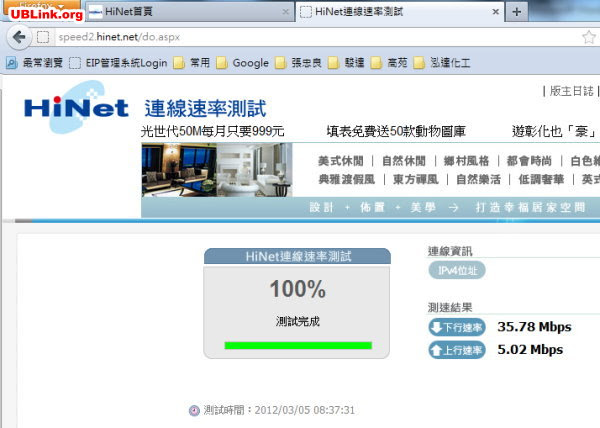
Task: Click the address bar showing speed2.hinet.net/do.aspx
Action: (314, 37)
